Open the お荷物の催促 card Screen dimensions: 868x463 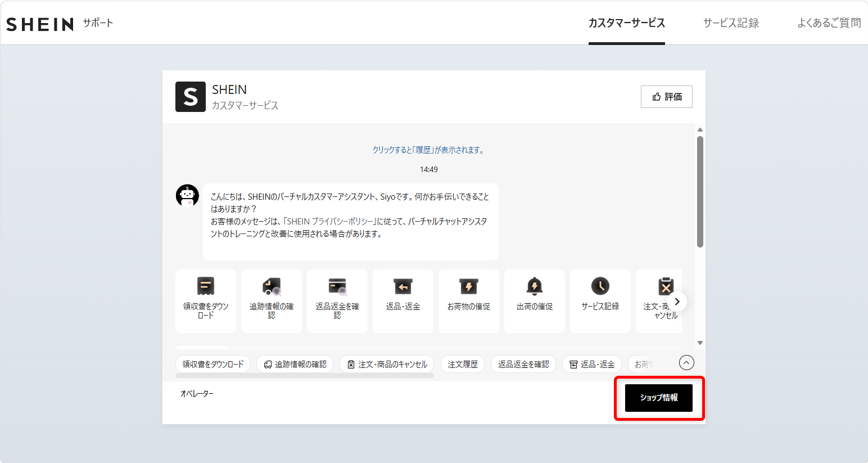469,301
